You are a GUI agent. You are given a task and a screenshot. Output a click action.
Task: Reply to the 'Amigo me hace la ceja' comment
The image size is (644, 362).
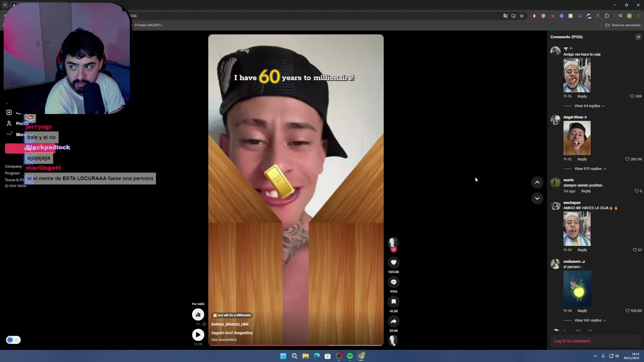tap(582, 96)
